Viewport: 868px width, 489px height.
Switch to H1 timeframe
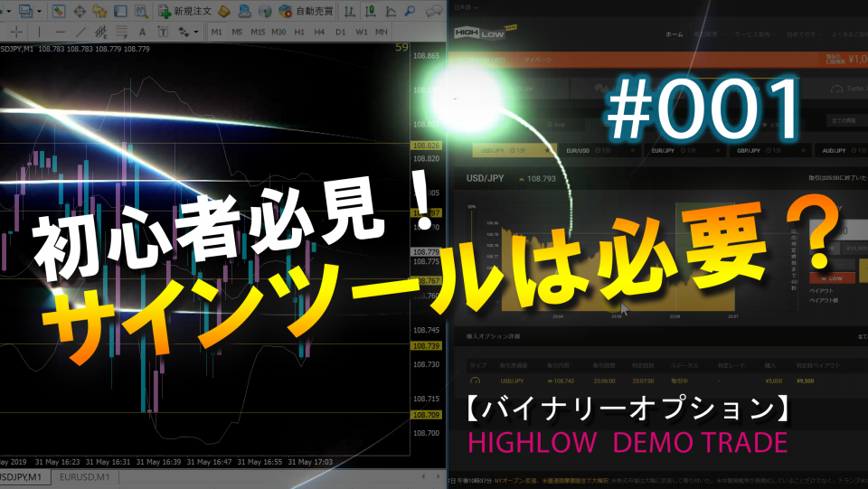(299, 32)
